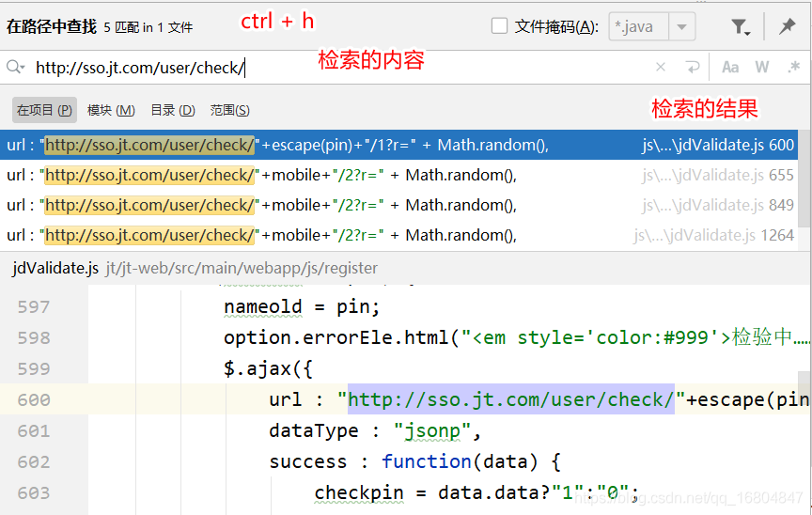Select the 范围(S) scope tab
The height and width of the screenshot is (515, 812).
pos(230,110)
